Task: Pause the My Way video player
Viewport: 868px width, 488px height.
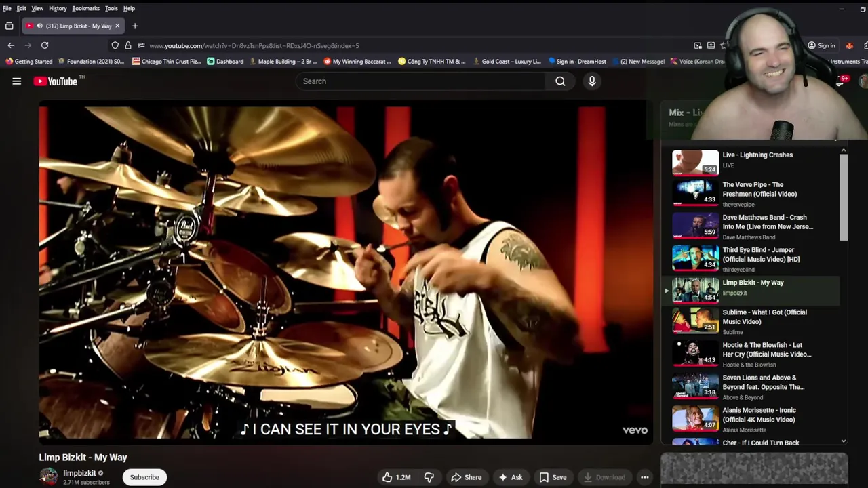Action: pyautogui.click(x=346, y=271)
